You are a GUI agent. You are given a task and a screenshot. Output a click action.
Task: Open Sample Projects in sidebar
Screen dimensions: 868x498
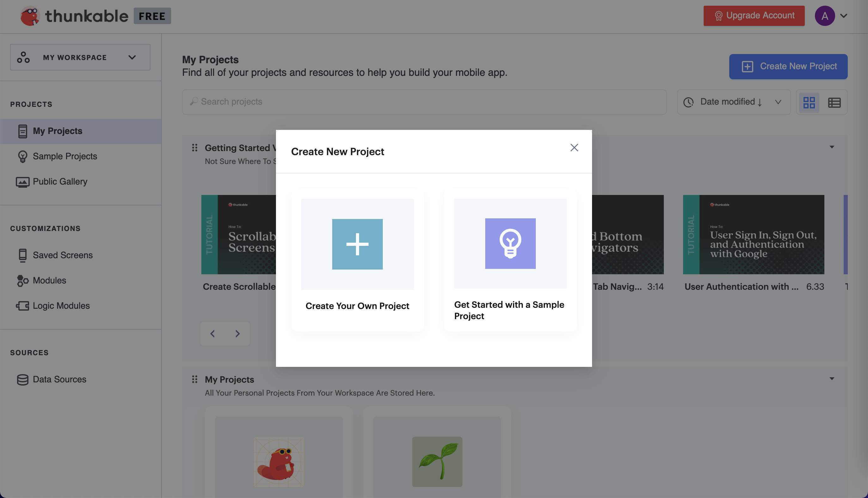[x=65, y=156]
